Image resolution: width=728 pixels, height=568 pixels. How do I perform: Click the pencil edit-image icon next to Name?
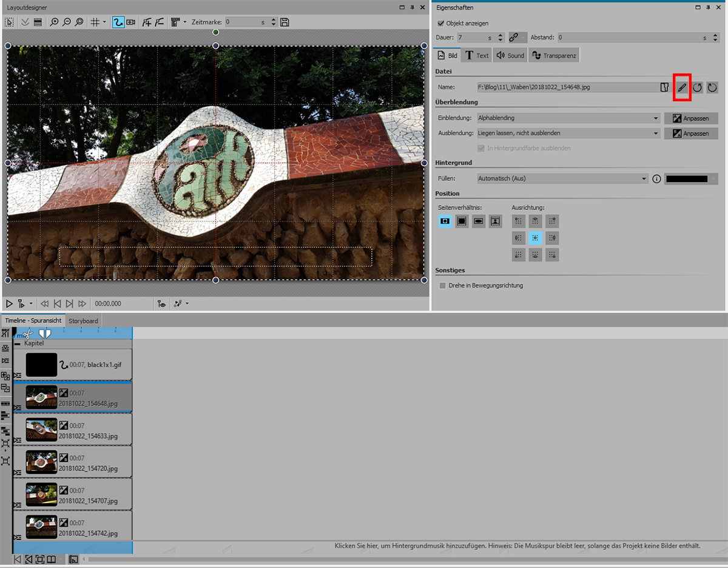tap(682, 88)
